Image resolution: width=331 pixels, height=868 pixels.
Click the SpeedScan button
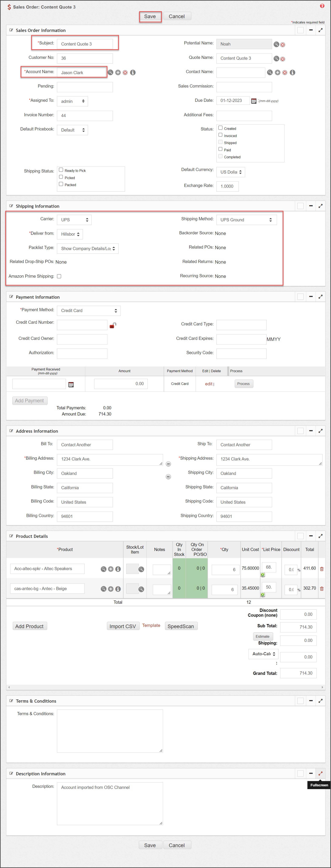tap(181, 626)
